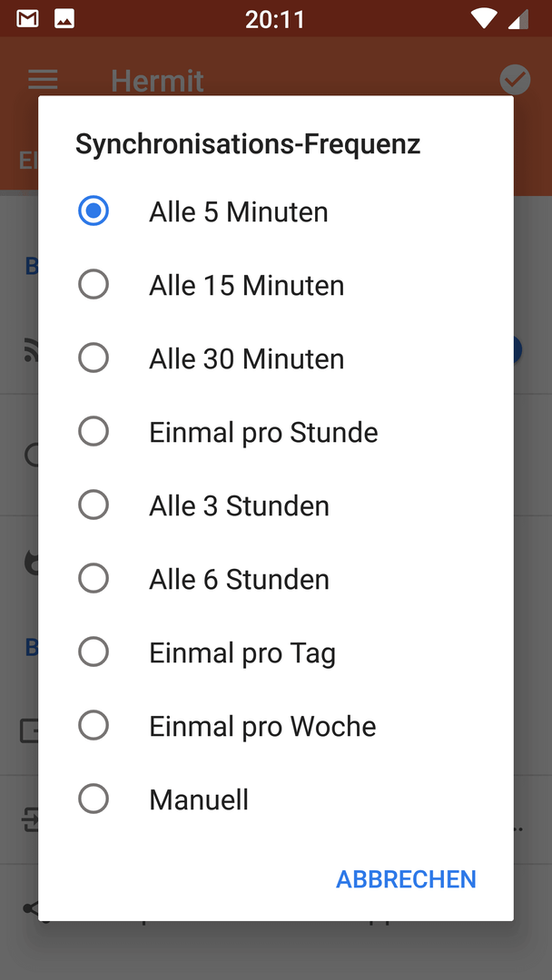552x980 pixels.
Task: Tap the share icon behind dialog
Action: [31, 908]
